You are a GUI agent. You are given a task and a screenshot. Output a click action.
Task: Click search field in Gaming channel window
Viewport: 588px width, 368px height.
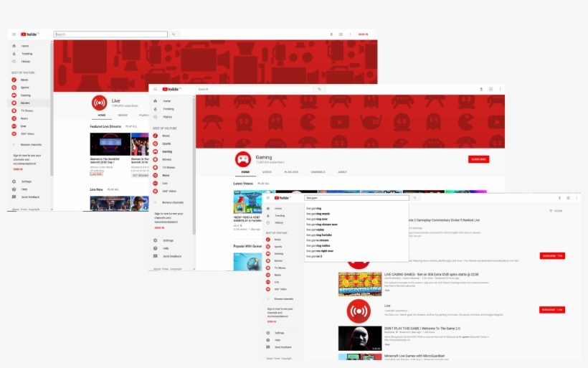point(255,89)
